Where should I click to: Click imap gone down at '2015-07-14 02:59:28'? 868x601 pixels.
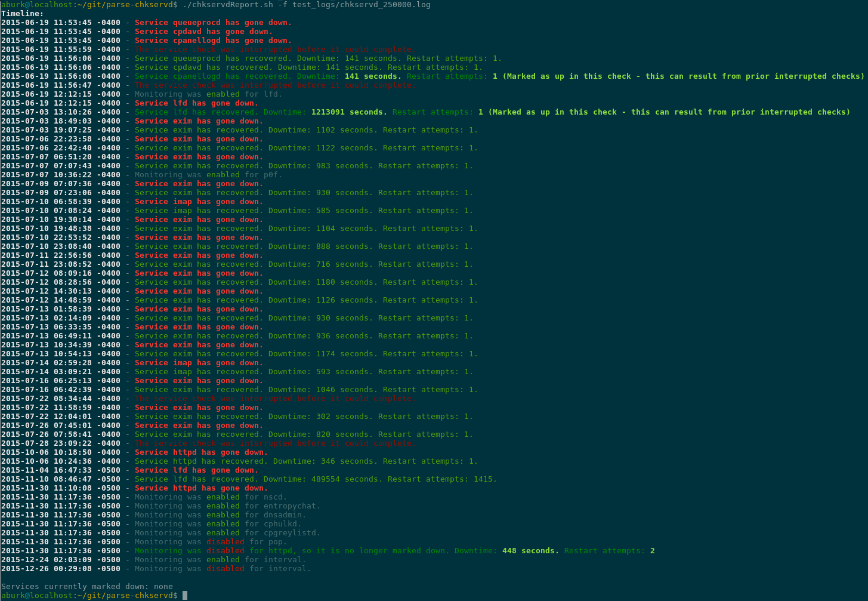tap(199, 363)
